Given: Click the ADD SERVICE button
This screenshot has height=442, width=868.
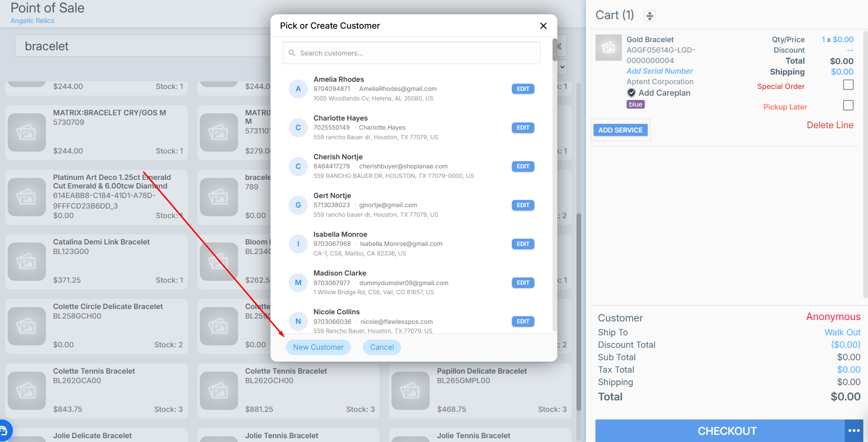Looking at the screenshot, I should 620,130.
